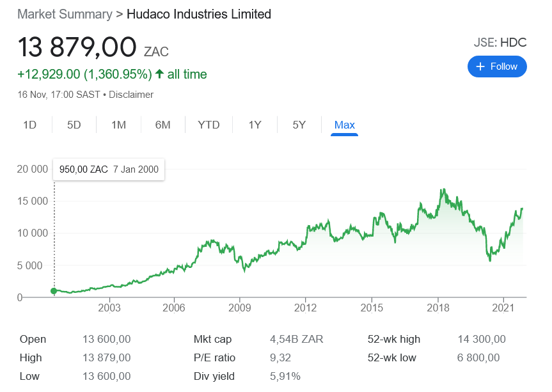Viewport: 552px width, 392px height.
Task: Click the 2009 x-axis label
Action: tap(239, 308)
